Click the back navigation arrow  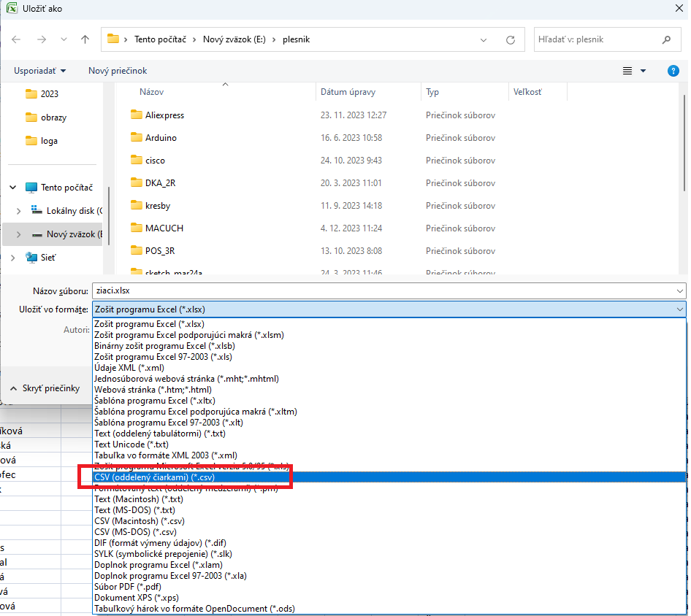[x=17, y=39]
